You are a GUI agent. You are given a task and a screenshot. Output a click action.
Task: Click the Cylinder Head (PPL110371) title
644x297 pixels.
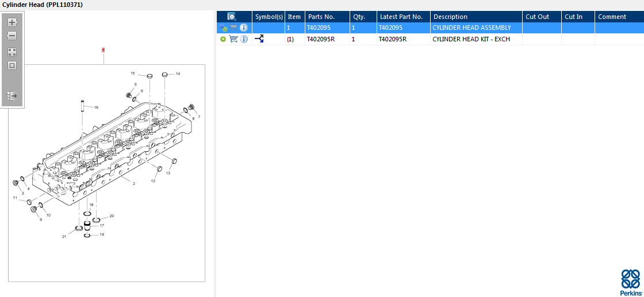tap(43, 5)
